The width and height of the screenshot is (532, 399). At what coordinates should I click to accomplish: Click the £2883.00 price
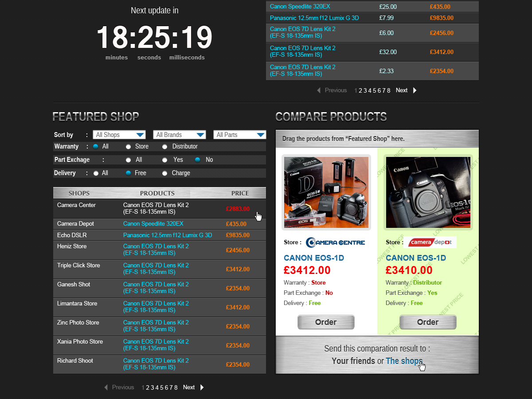point(238,209)
